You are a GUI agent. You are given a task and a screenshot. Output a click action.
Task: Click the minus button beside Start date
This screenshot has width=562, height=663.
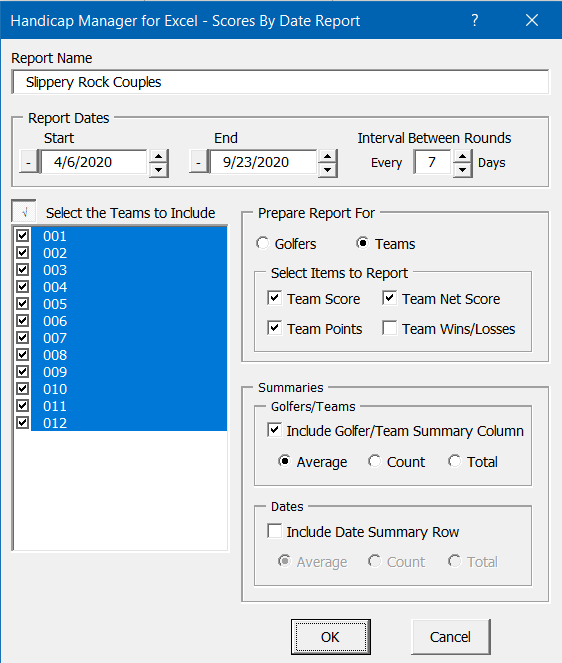[x=28, y=162]
